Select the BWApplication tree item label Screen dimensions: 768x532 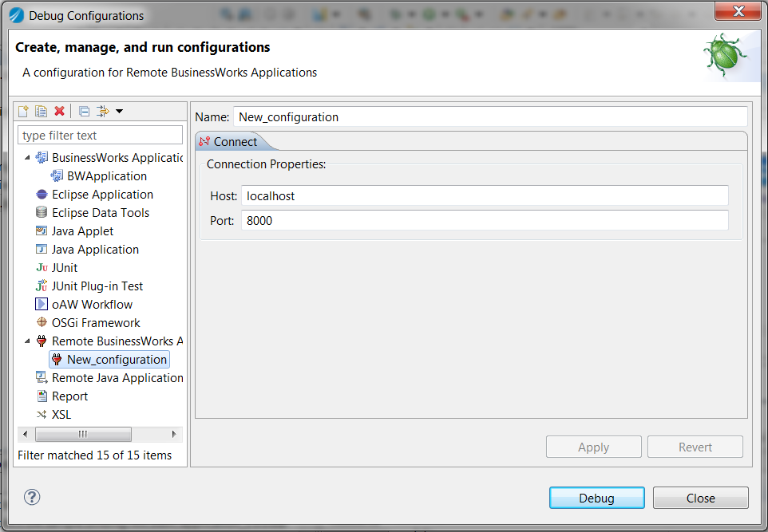click(x=107, y=175)
